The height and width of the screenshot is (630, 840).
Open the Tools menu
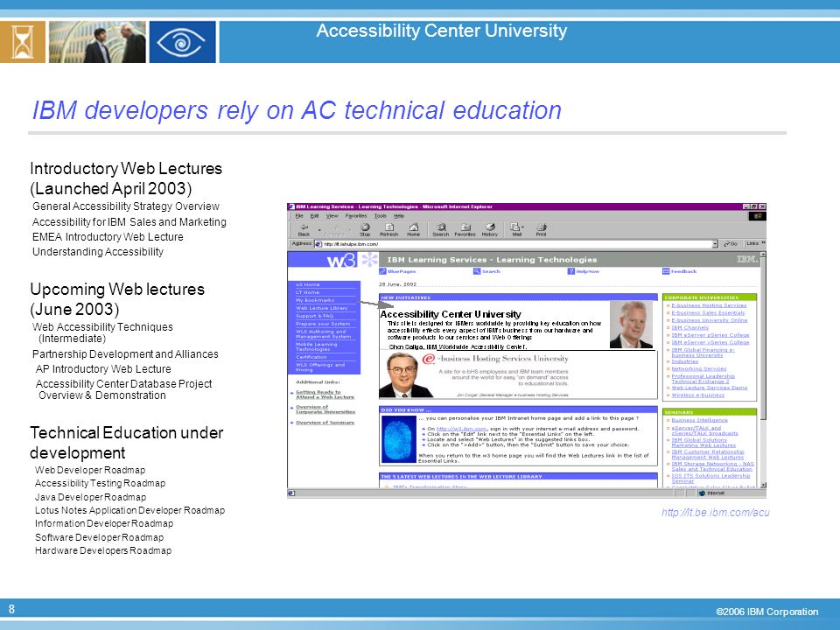click(381, 216)
